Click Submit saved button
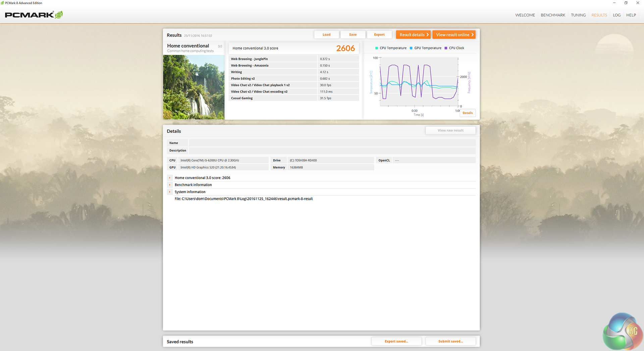Screen dimensions: 644x351 click(x=450, y=341)
